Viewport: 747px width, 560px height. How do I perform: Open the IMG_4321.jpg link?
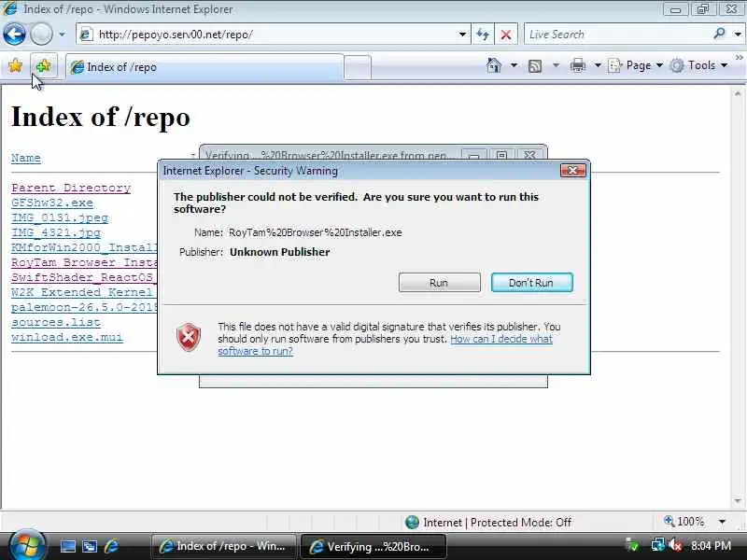click(x=56, y=232)
